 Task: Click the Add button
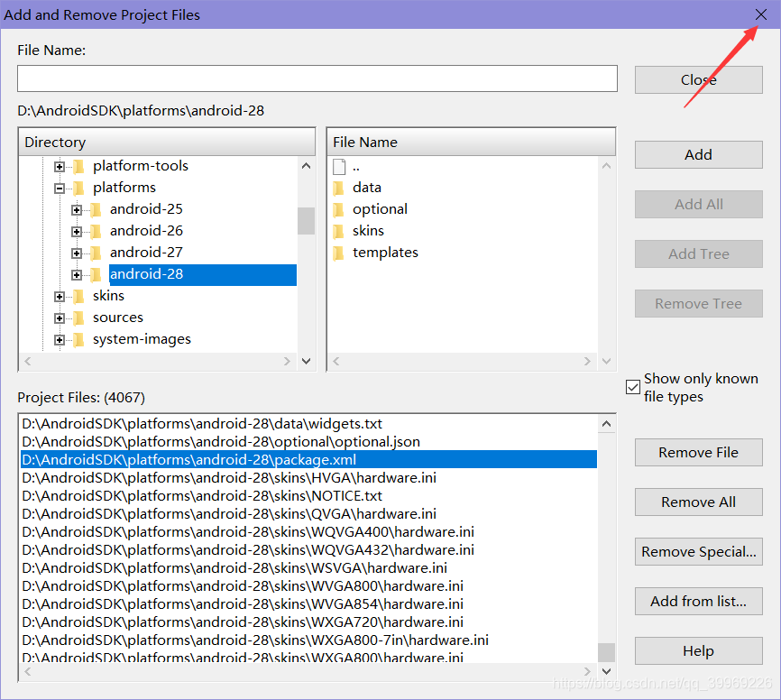pos(698,154)
